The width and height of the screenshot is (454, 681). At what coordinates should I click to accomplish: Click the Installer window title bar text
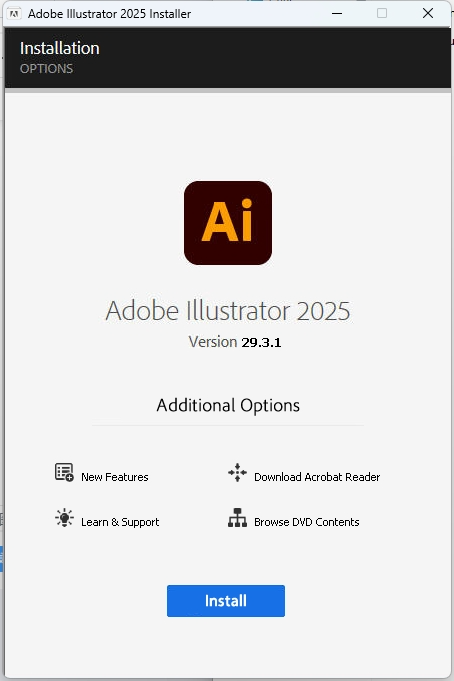tap(109, 14)
